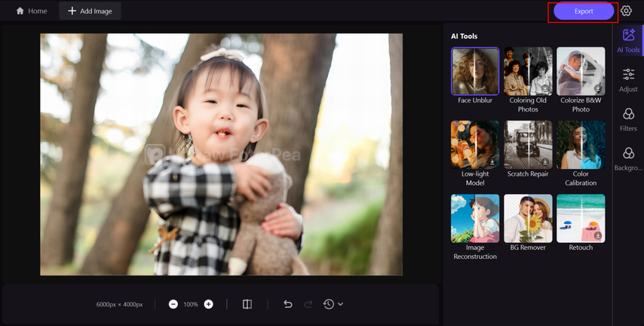The image size is (644, 326).
Task: Select the Face Unblur tool thumbnail
Action: click(475, 71)
